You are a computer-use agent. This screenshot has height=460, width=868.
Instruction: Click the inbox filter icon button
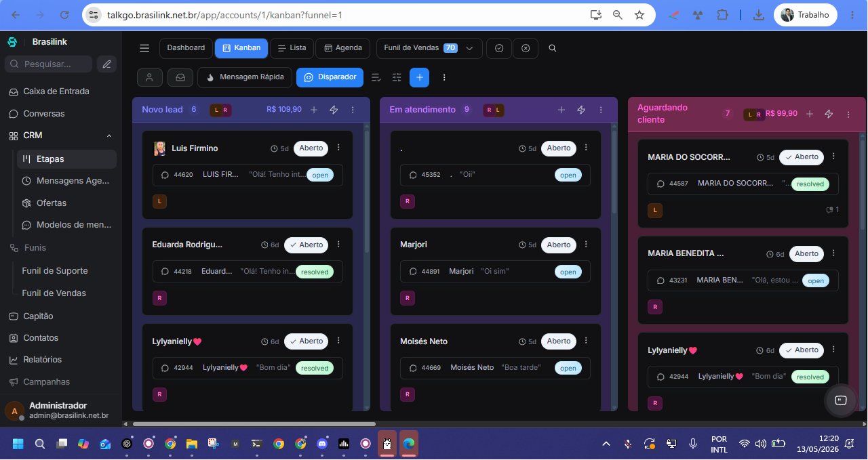point(180,77)
